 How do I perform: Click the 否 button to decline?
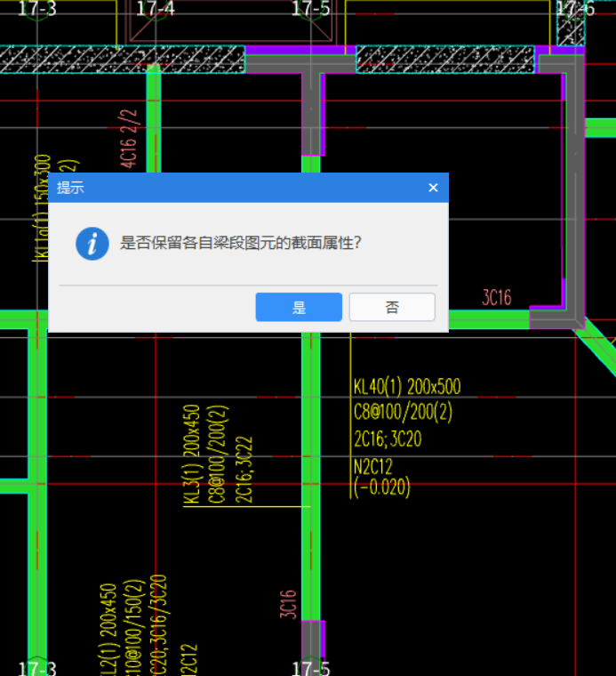coord(392,308)
